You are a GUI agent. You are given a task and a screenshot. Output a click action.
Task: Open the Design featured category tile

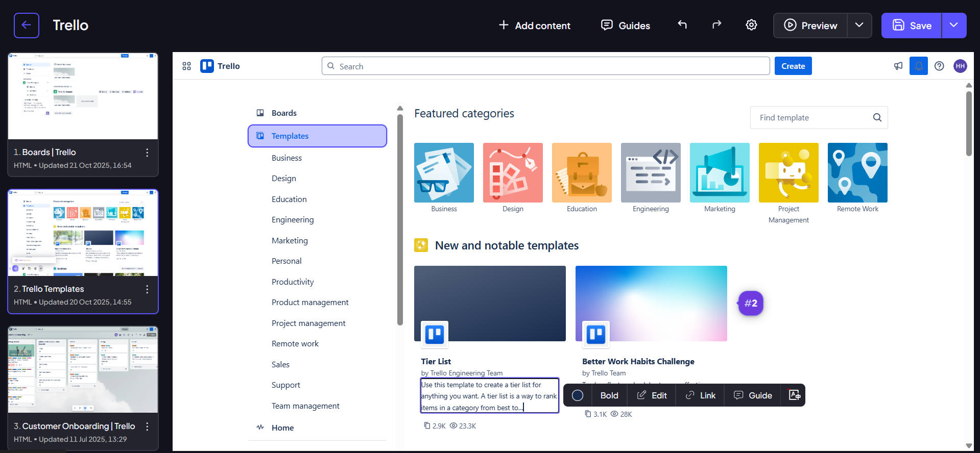coord(513,173)
